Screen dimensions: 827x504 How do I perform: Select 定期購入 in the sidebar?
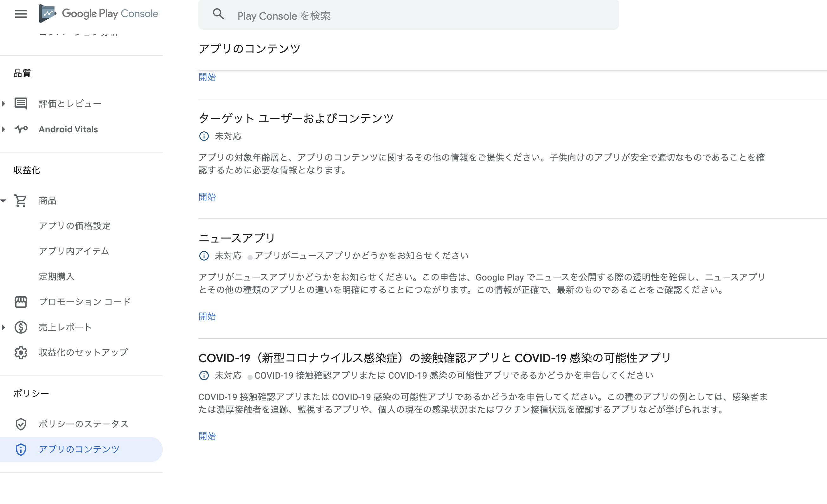pos(56,276)
